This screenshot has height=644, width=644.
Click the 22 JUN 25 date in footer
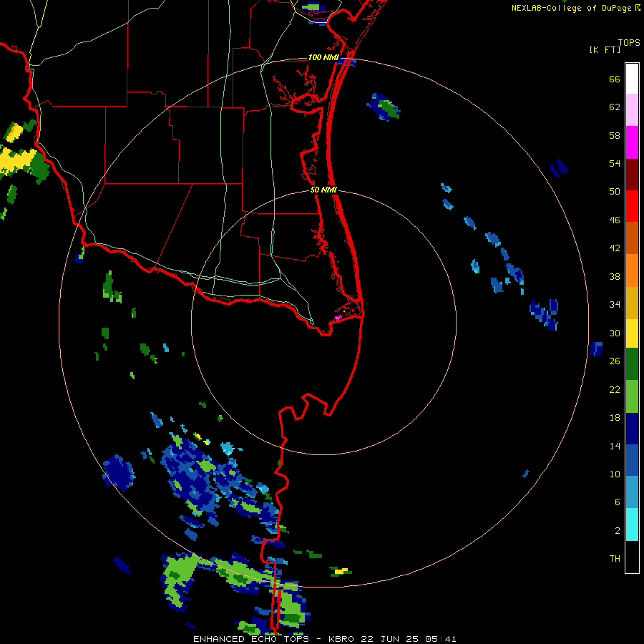(389, 639)
